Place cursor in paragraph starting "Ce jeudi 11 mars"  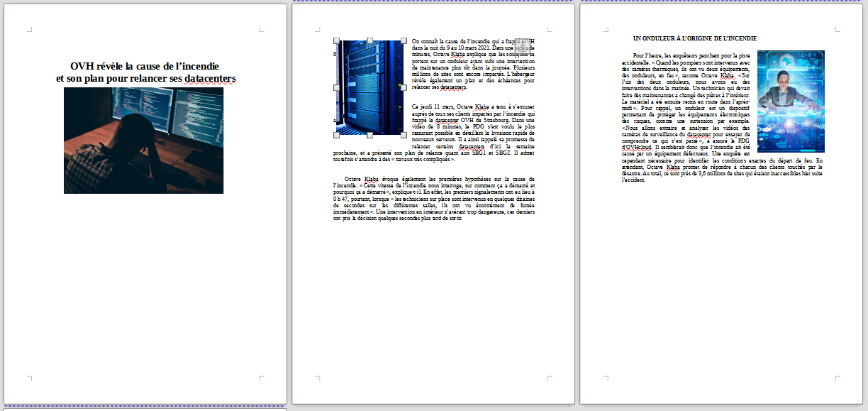(472, 126)
